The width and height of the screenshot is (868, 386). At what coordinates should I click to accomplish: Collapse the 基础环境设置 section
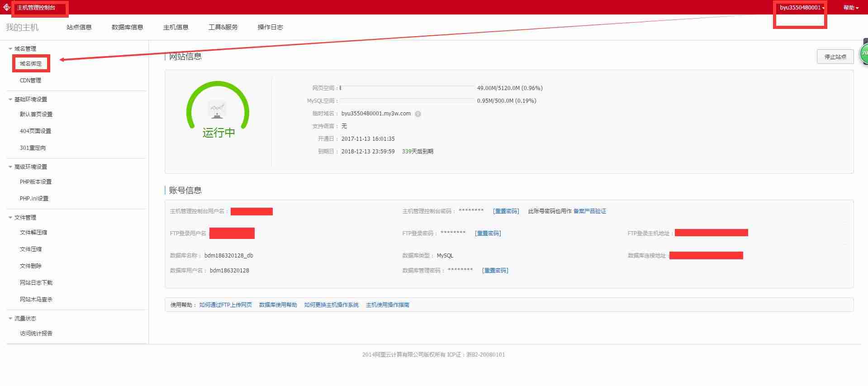click(10, 99)
